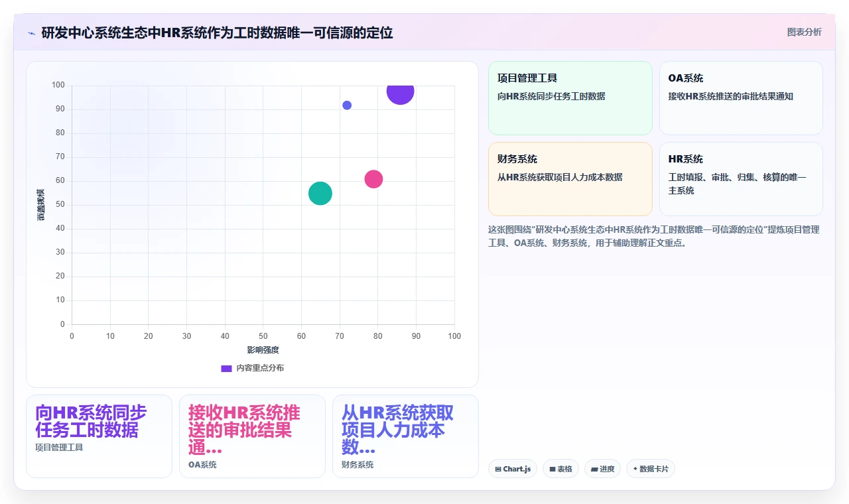This screenshot has width=849, height=504.
Task: Open the HR系统 info card
Action: click(x=741, y=179)
